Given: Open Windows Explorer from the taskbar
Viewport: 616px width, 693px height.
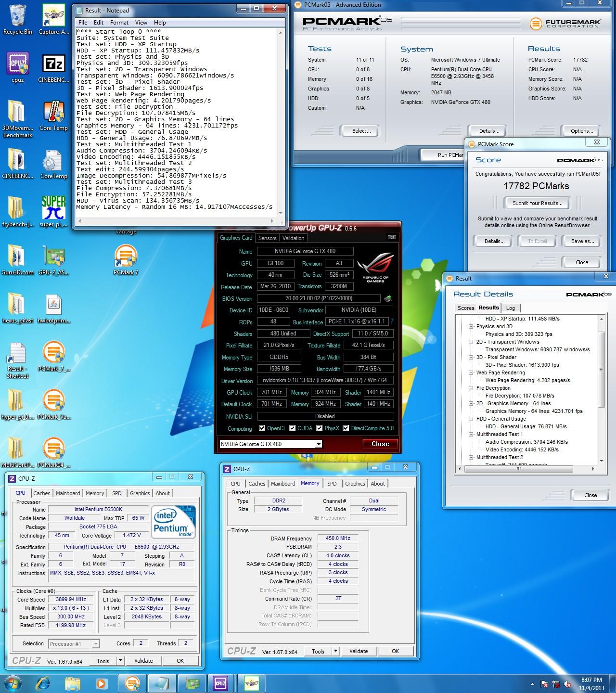Looking at the screenshot, I should [73, 683].
